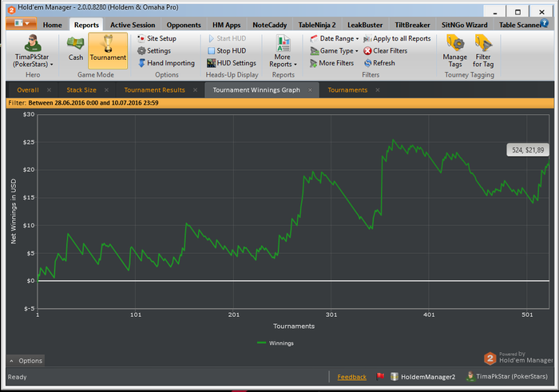Open the TimaPkStar hero selector
The image size is (559, 392).
(x=33, y=50)
